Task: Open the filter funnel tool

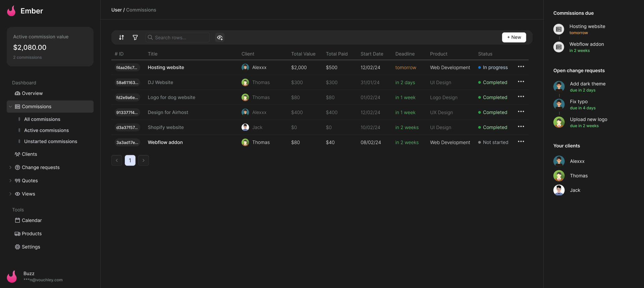Action: [x=135, y=38]
